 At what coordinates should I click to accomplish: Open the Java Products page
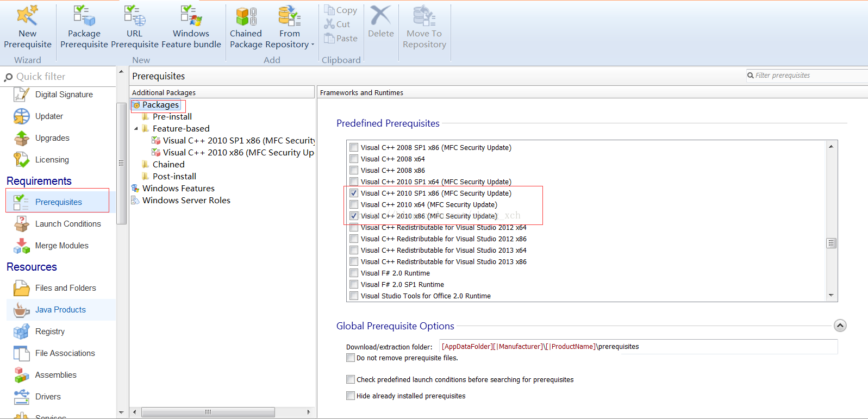click(x=61, y=310)
